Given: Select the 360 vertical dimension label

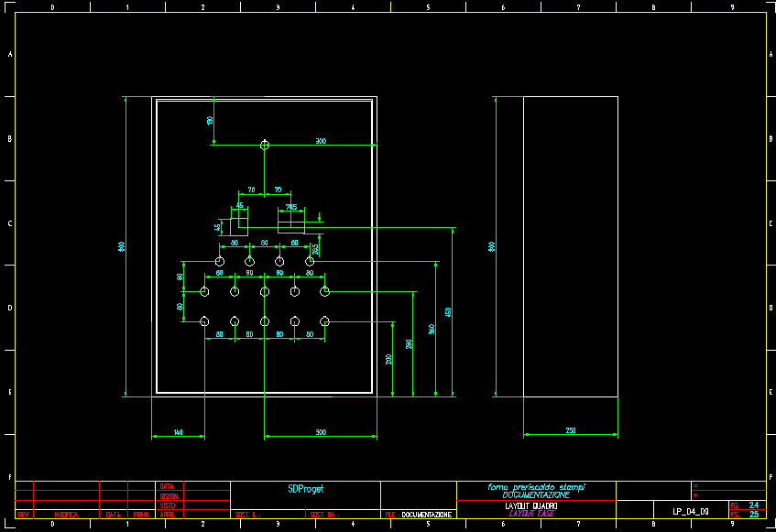Looking at the screenshot, I should click(431, 329).
